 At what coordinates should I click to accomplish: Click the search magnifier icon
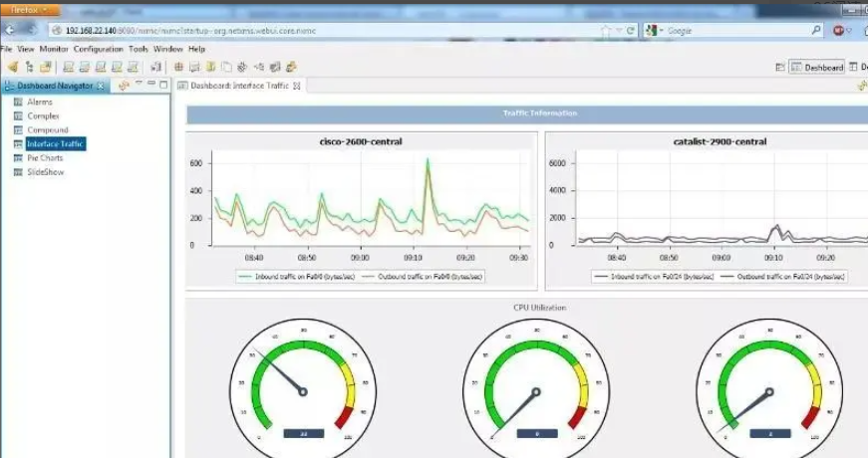[x=816, y=31]
